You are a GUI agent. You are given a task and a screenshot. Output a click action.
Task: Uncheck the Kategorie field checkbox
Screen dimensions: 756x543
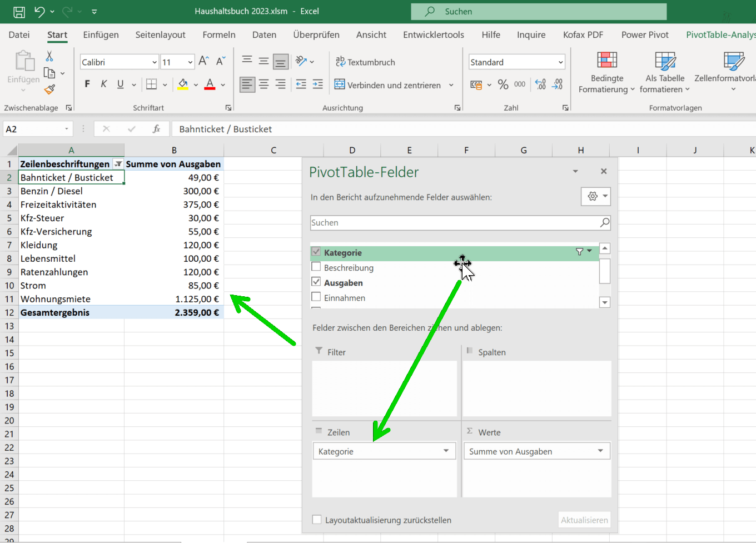(316, 252)
